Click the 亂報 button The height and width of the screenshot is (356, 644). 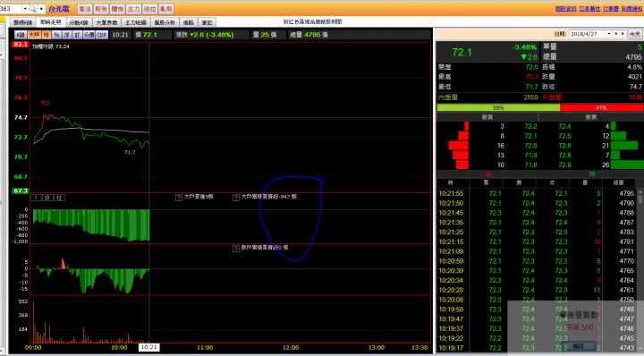pyautogui.click(x=166, y=9)
